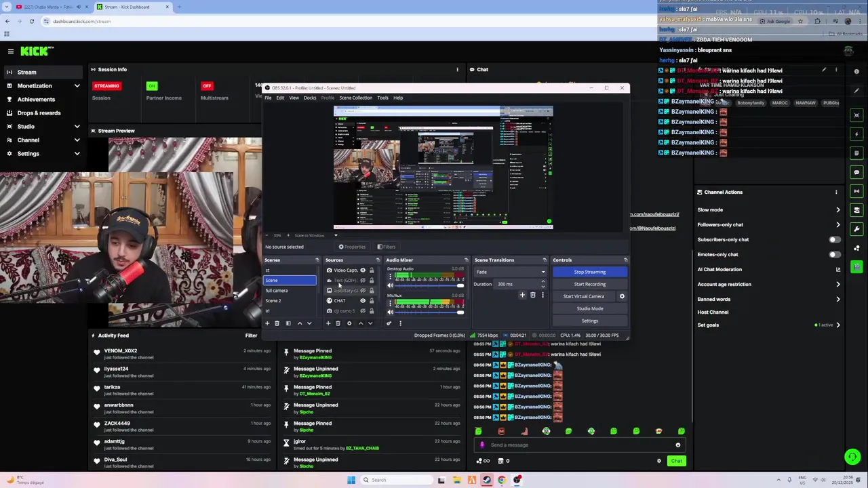Unlock the Video Capture source lock
Screen dimensions: 868x488
372,270
